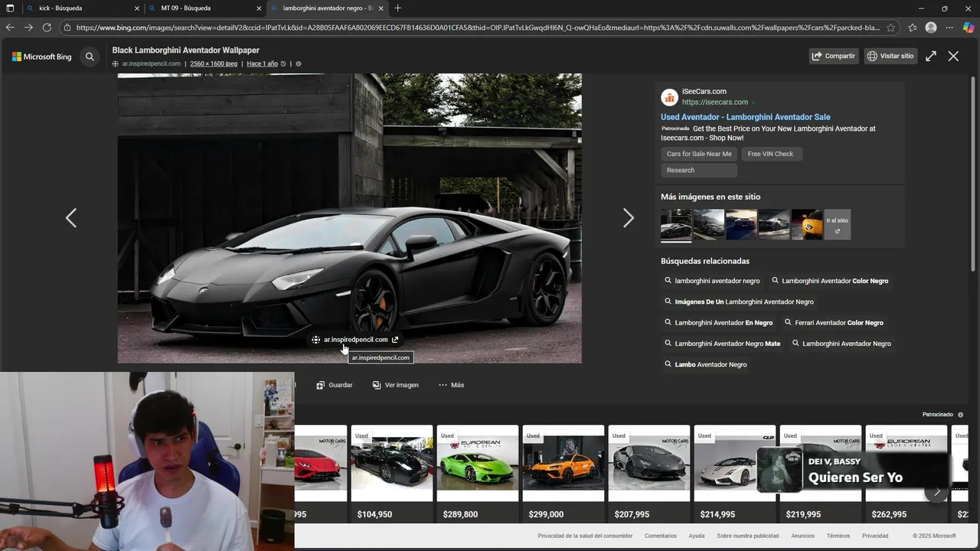980x551 pixels.
Task: Search related Lamborghini Aventador Negro Mate
Action: 723,344
